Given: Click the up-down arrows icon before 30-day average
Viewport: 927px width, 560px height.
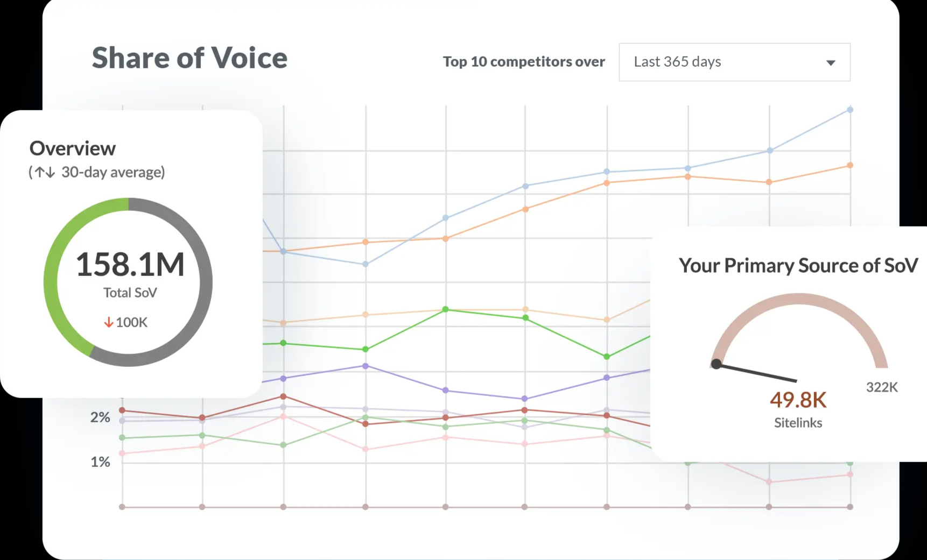Looking at the screenshot, I should [x=45, y=172].
